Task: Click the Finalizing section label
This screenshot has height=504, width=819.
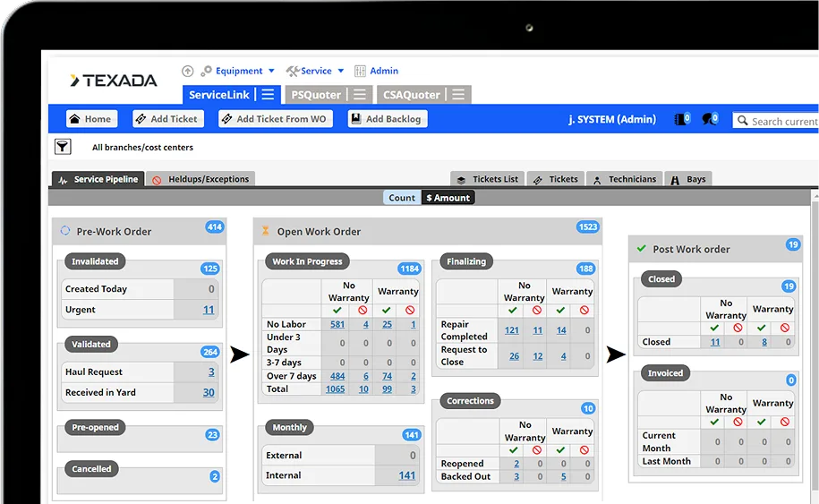Action: point(466,261)
